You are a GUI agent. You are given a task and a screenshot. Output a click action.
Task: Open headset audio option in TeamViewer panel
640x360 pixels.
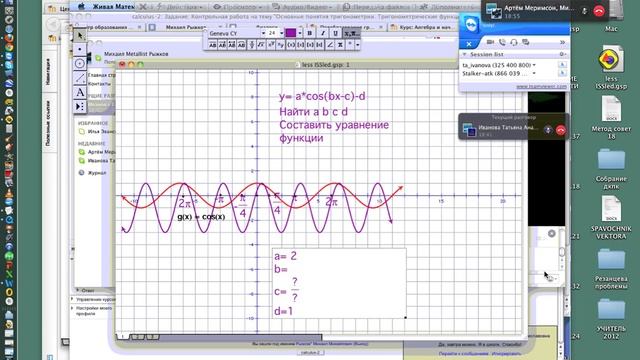click(x=513, y=42)
